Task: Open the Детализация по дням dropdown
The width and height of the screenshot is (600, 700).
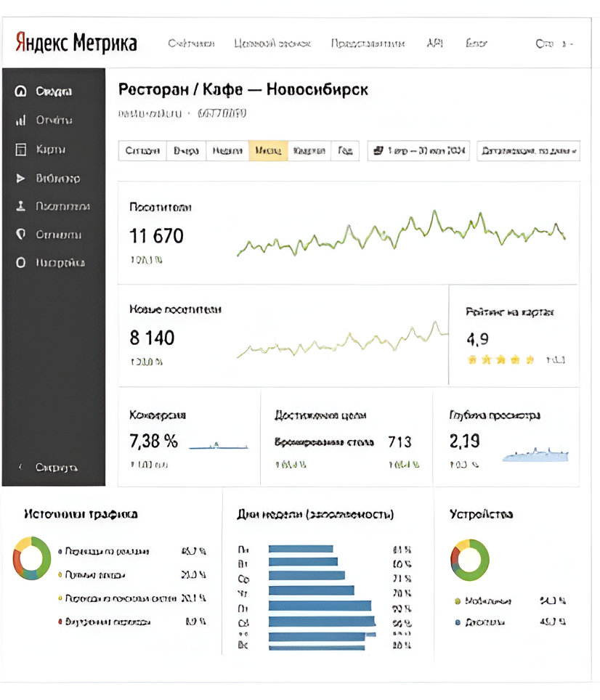Action: pos(527,151)
